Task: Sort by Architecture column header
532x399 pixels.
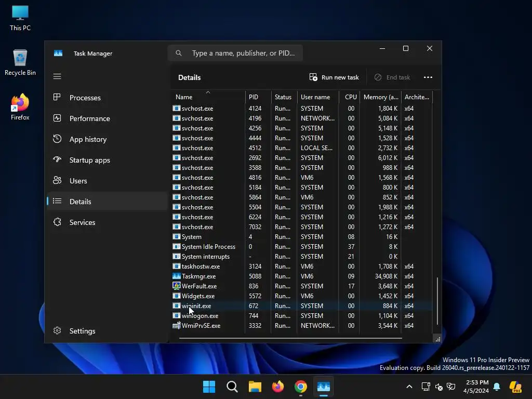Action: coord(417,97)
